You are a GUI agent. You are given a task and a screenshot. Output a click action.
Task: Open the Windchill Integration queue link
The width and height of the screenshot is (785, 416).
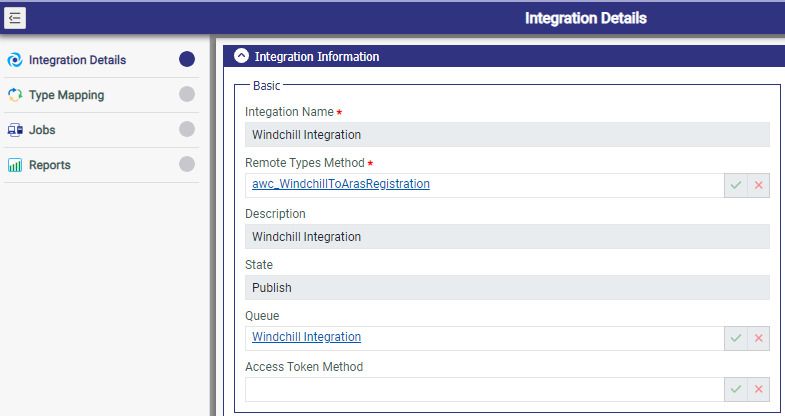[x=306, y=337]
